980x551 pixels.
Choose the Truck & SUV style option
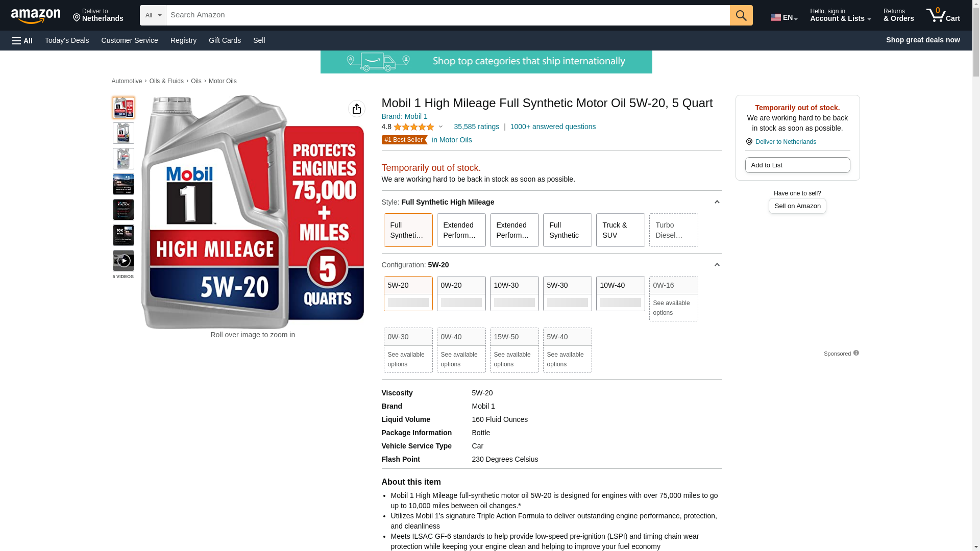[620, 230]
